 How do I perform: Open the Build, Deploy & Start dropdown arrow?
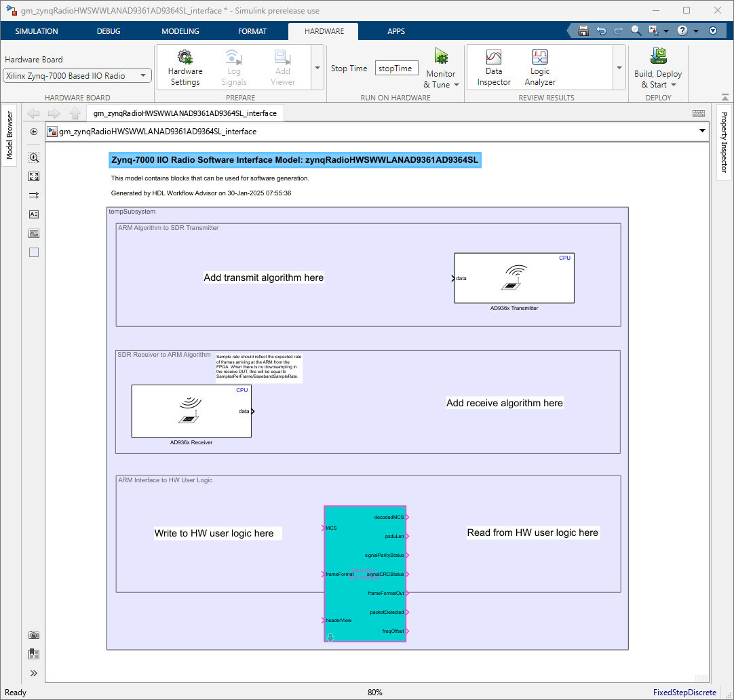click(674, 85)
